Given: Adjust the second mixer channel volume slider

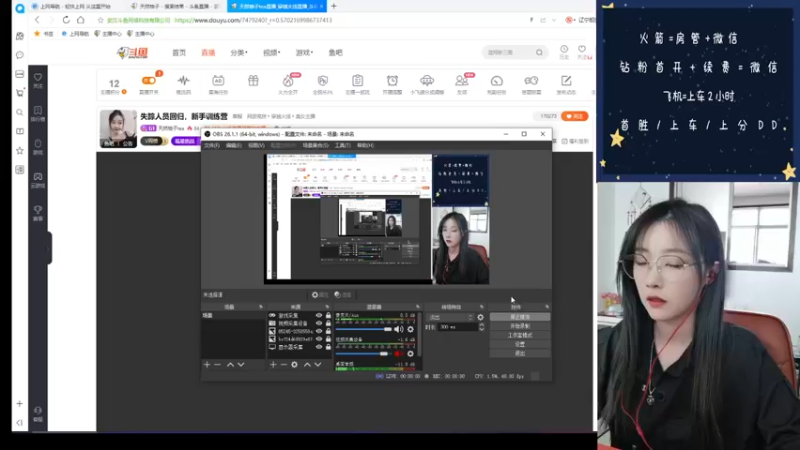Looking at the screenshot, I should pyautogui.click(x=364, y=354).
